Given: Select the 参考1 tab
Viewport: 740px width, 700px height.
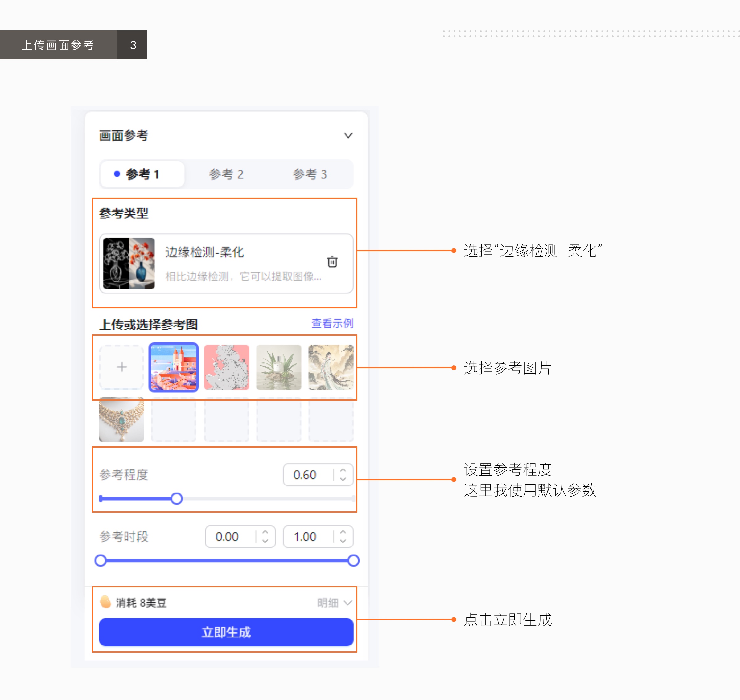Looking at the screenshot, I should pos(142,174).
